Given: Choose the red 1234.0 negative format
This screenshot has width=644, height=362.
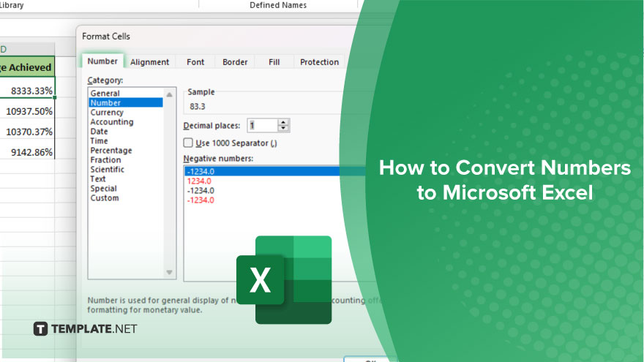Looking at the screenshot, I should pyautogui.click(x=199, y=181).
